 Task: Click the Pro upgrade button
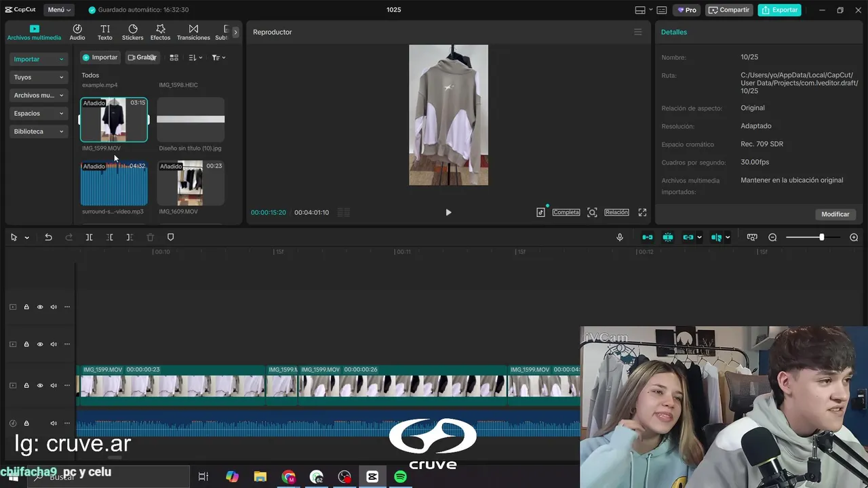point(687,10)
